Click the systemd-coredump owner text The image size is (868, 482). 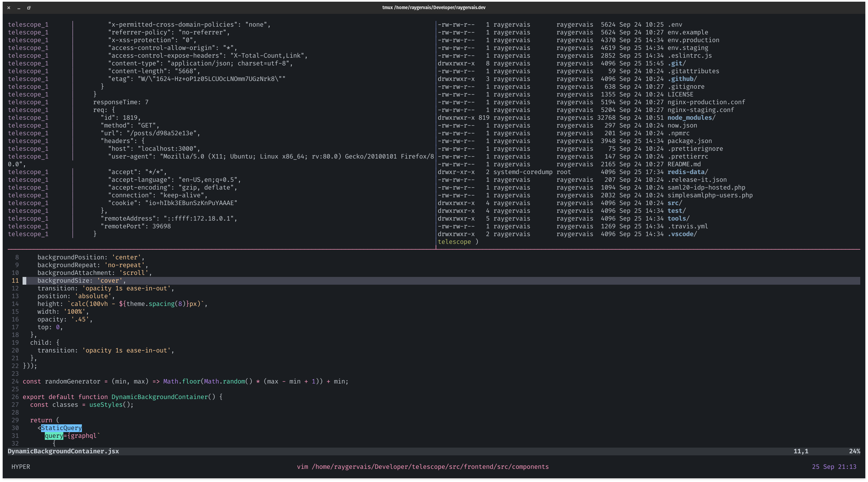click(x=523, y=172)
